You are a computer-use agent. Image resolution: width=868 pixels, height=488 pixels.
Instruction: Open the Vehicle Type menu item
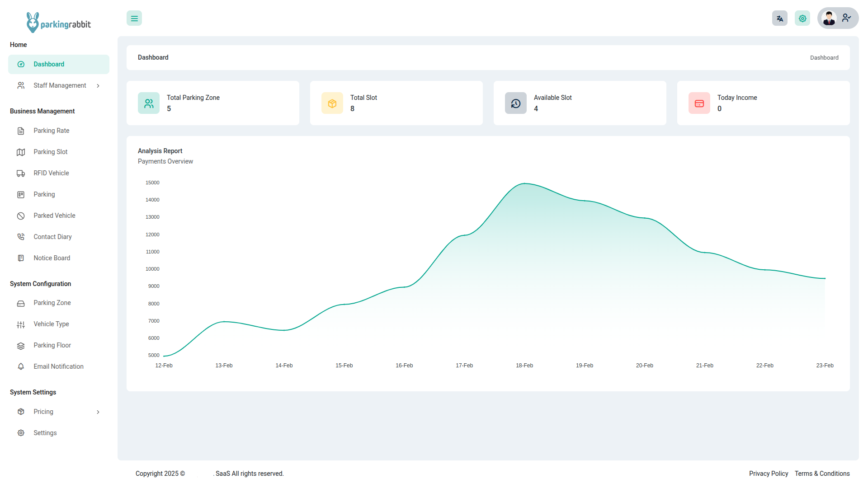pyautogui.click(x=51, y=324)
